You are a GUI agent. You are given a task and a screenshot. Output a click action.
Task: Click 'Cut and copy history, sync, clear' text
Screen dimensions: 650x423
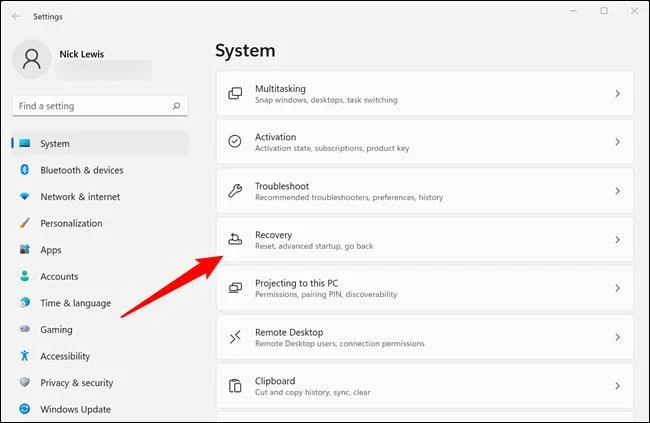click(313, 392)
